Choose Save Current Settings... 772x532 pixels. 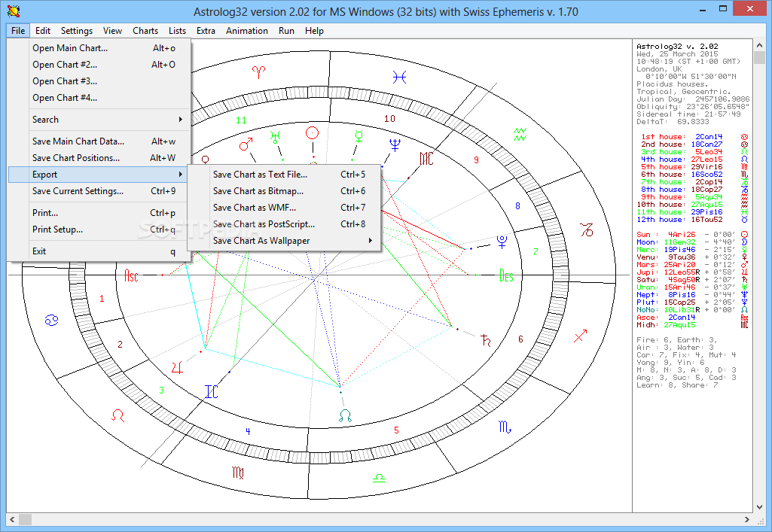99,191
